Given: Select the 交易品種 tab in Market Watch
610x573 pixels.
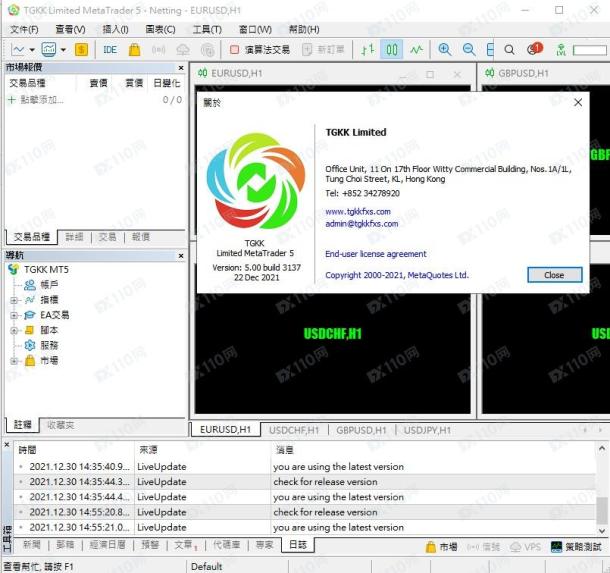Looking at the screenshot, I should tap(32, 237).
